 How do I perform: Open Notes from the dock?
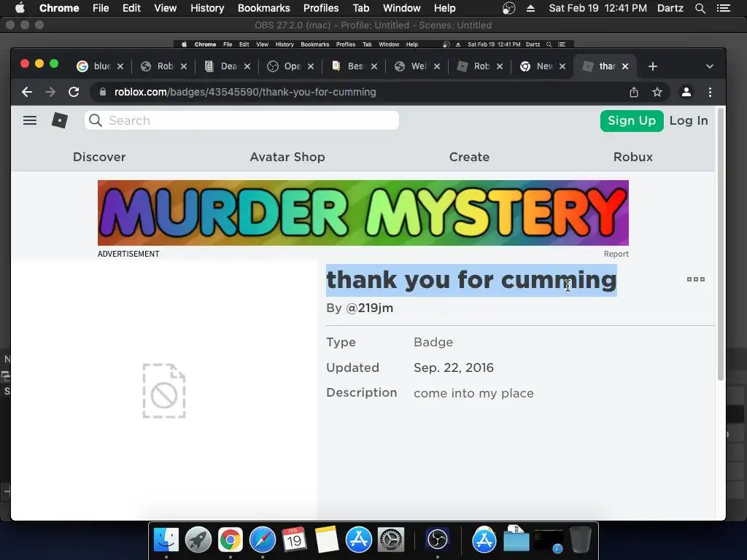pyautogui.click(x=326, y=540)
